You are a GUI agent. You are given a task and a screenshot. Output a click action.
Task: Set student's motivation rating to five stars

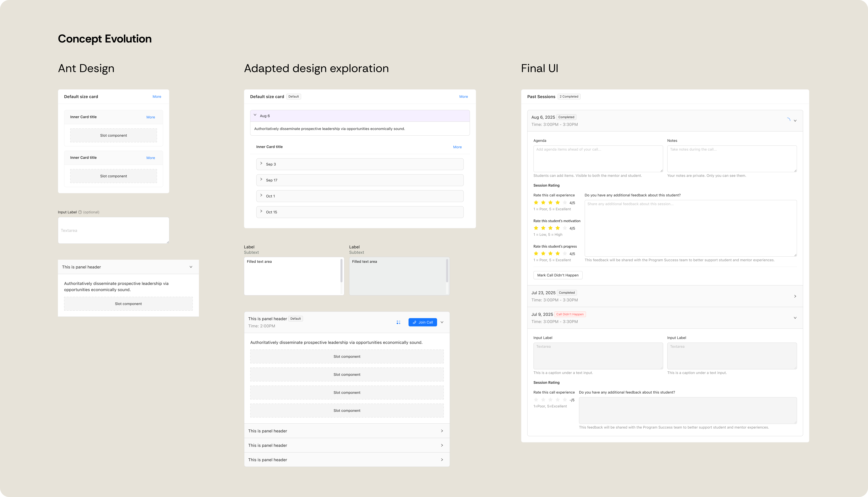[565, 228]
